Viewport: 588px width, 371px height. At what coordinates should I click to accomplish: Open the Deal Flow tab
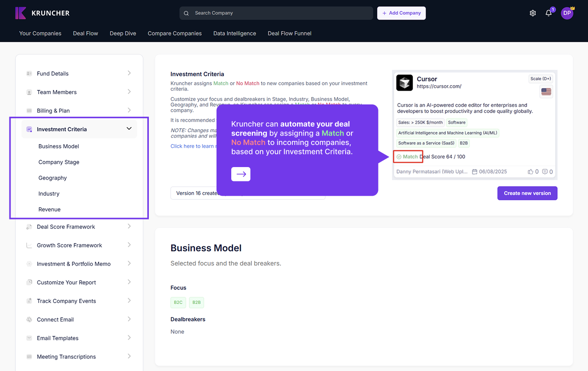[x=85, y=34]
